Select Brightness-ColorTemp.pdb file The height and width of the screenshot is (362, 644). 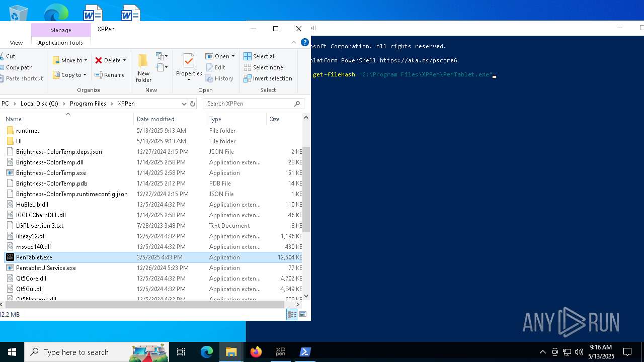pos(51,184)
